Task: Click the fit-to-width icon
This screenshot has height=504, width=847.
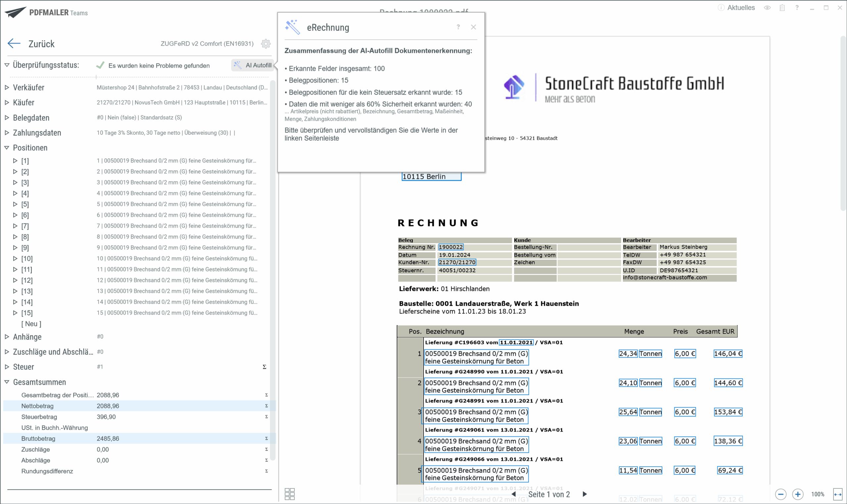Action: click(838, 494)
